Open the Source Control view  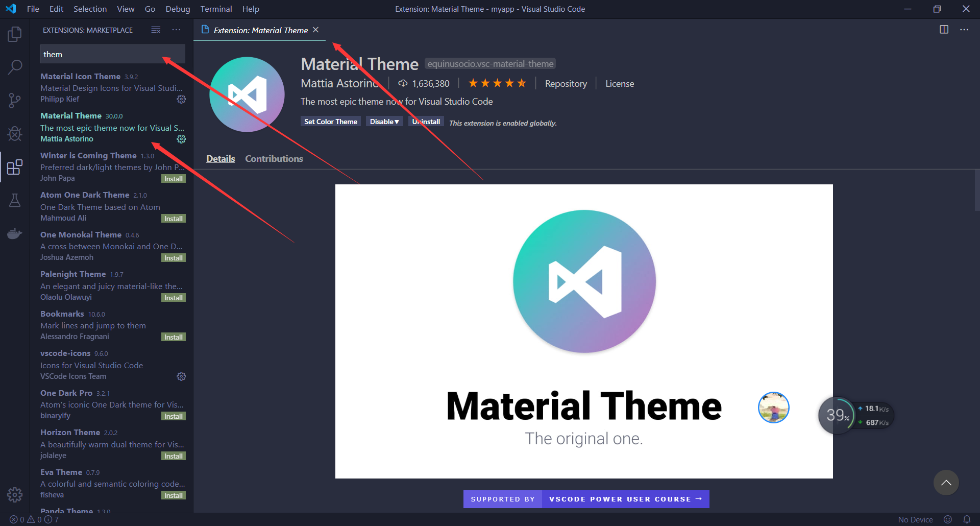coord(15,100)
